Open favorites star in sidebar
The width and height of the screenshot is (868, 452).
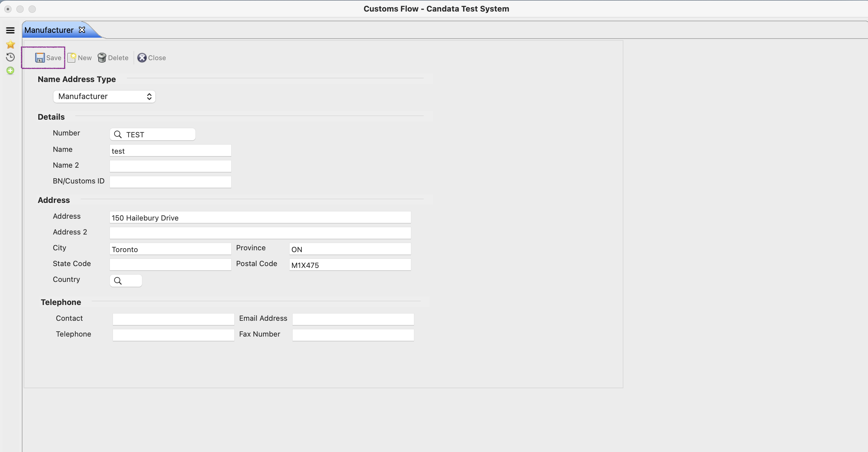pos(10,44)
